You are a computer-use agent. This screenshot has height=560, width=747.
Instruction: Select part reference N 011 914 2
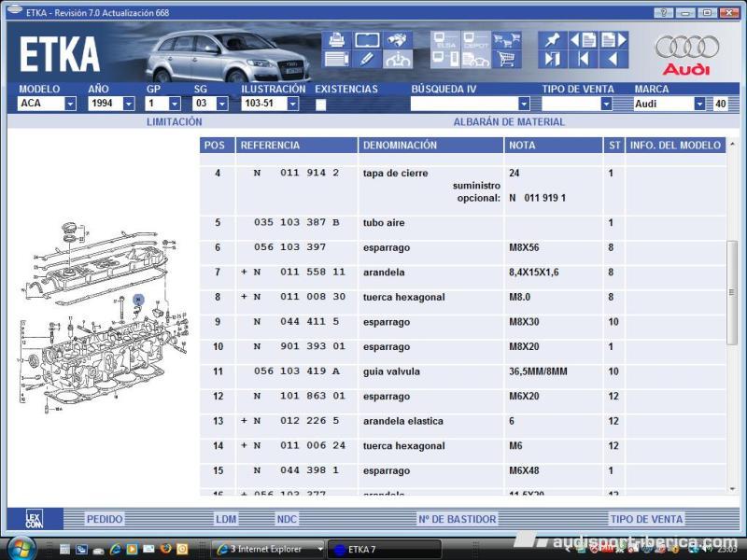tap(296, 173)
